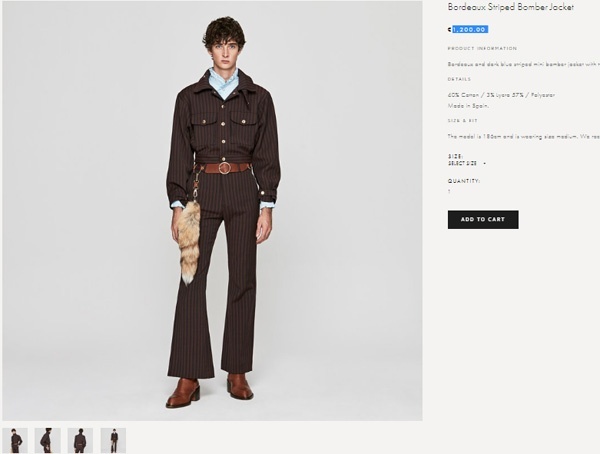Click the euro symbol before the price
The width and height of the screenshot is (600, 454).
450,29
